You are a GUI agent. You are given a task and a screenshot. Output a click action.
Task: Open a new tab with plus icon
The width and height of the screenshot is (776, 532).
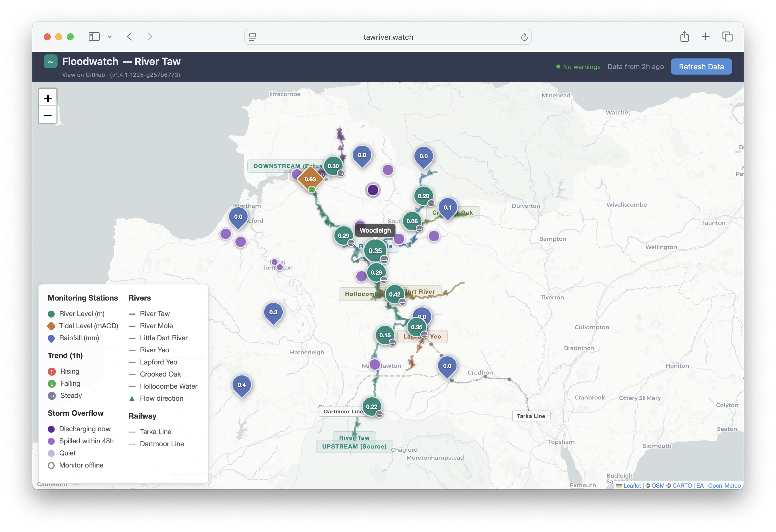705,36
